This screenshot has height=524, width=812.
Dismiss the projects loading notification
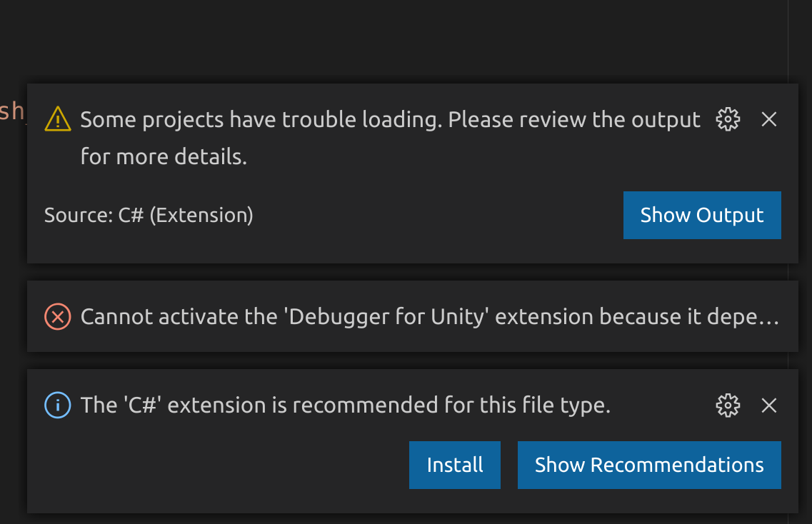(x=768, y=119)
